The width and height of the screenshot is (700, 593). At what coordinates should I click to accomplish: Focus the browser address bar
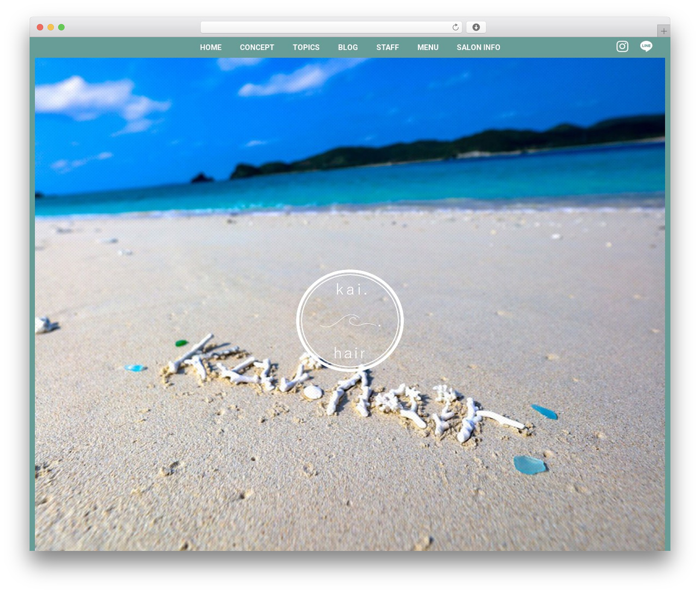pos(331,27)
